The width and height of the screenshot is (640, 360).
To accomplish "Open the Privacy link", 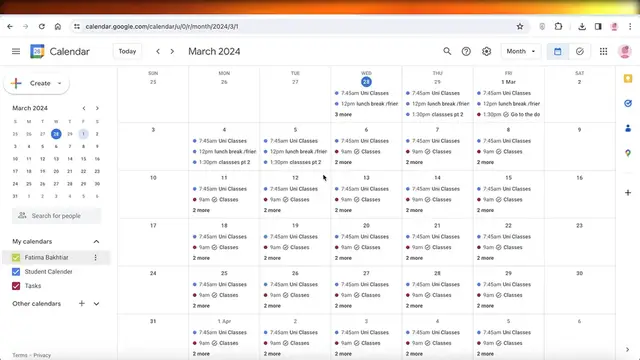I will coord(42,355).
